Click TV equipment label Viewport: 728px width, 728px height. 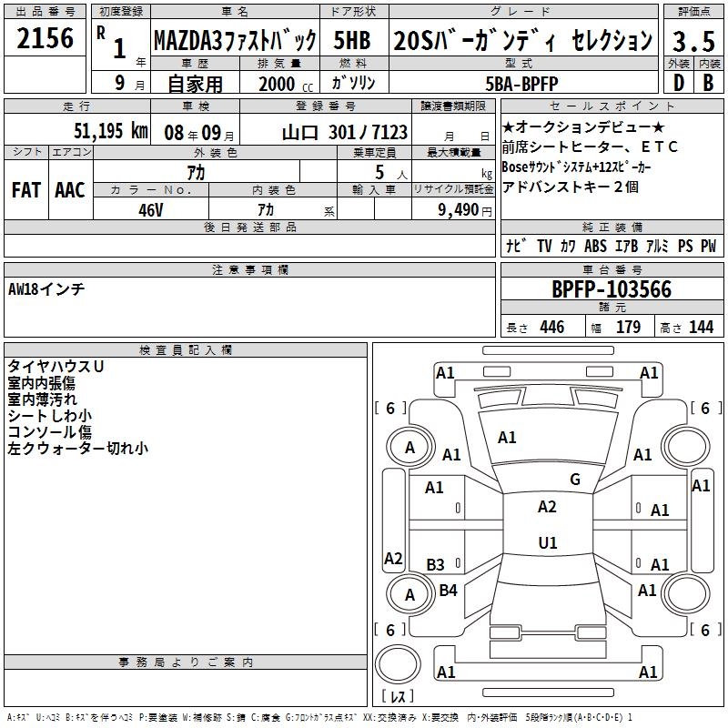pos(544,246)
